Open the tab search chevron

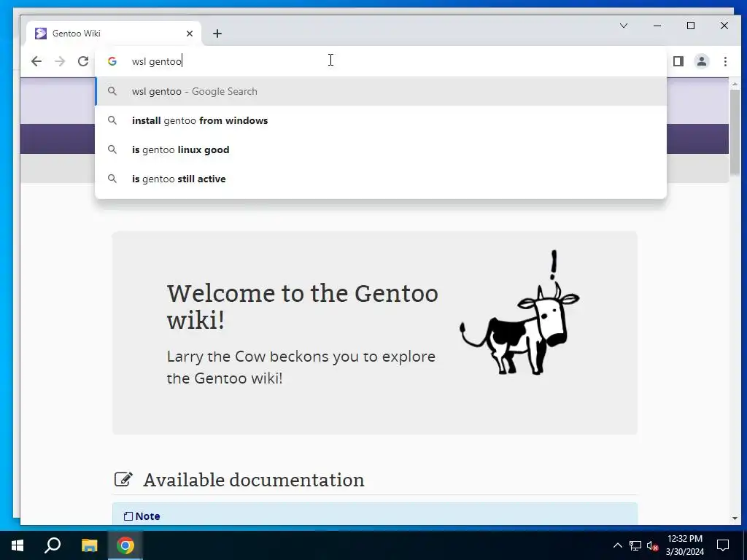624,26
